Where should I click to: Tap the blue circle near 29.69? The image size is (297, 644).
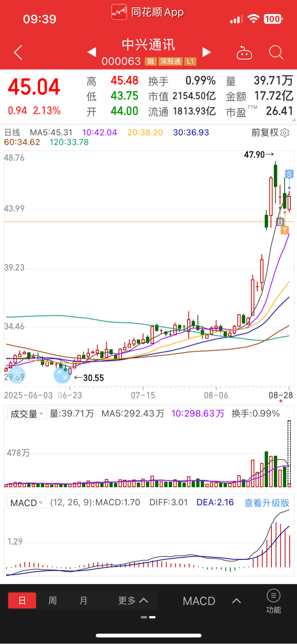[x=17, y=374]
